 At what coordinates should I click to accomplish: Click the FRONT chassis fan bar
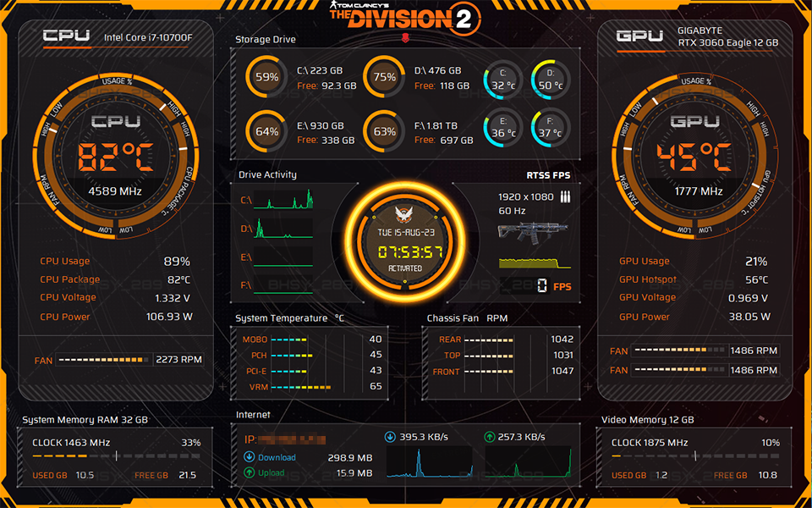(488, 372)
